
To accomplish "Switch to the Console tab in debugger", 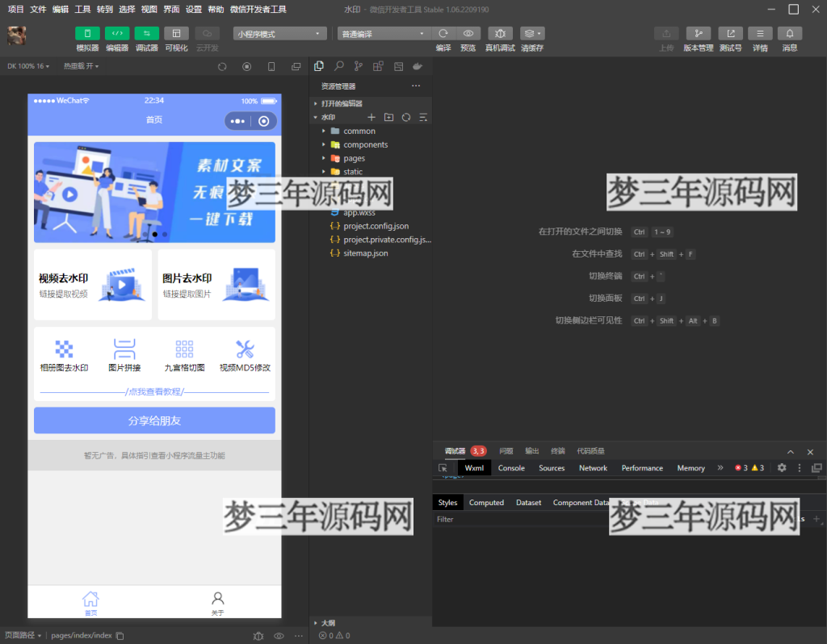I will pos(511,467).
